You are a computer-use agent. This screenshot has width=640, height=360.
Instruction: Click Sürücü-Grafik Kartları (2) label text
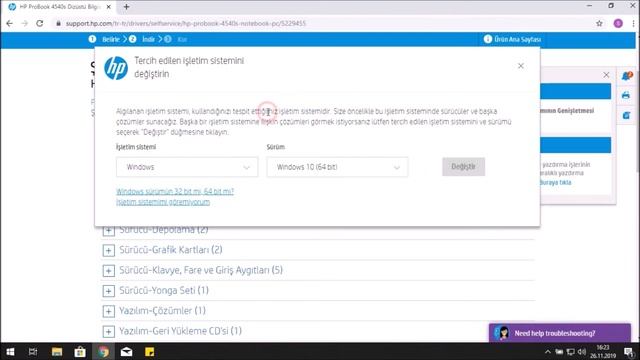pyautogui.click(x=171, y=250)
